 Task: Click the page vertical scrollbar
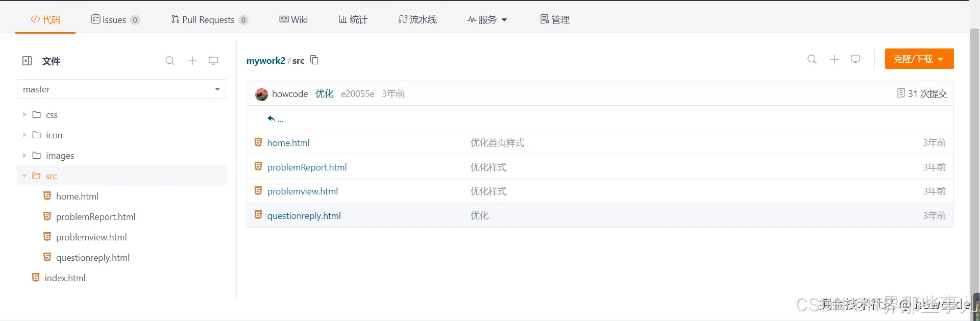coord(975,160)
